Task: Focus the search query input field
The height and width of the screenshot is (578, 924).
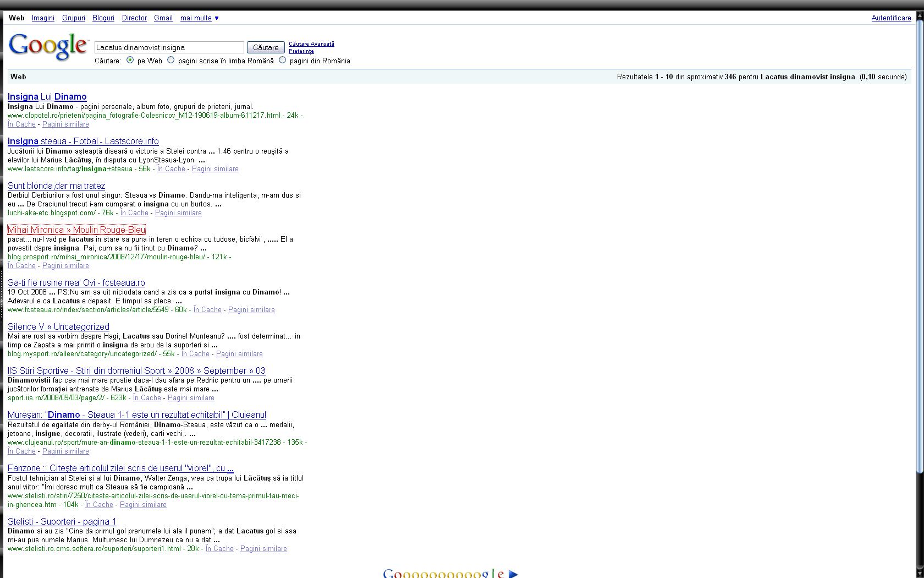Action: (x=169, y=47)
